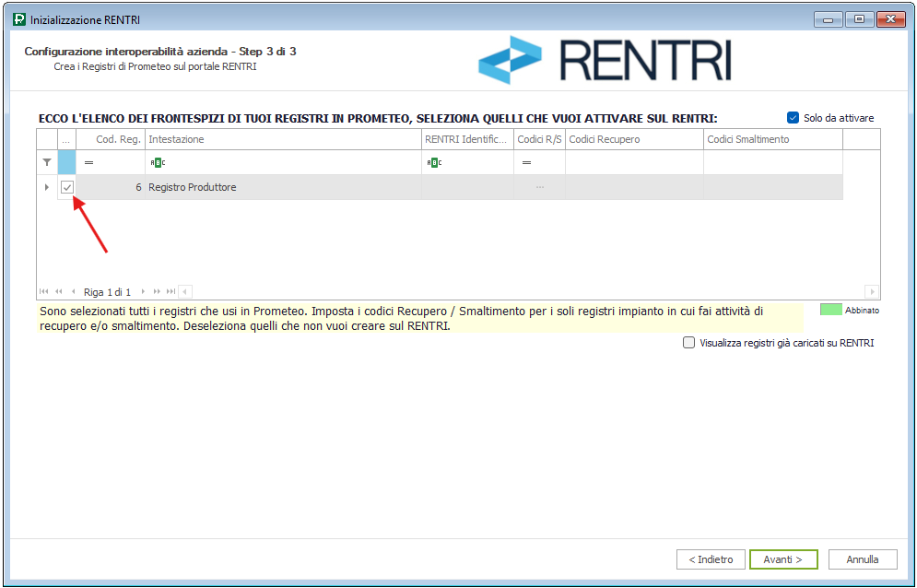Expand the Registro Produttore row arrow
The width and height of the screenshot is (917, 588).
coord(47,187)
